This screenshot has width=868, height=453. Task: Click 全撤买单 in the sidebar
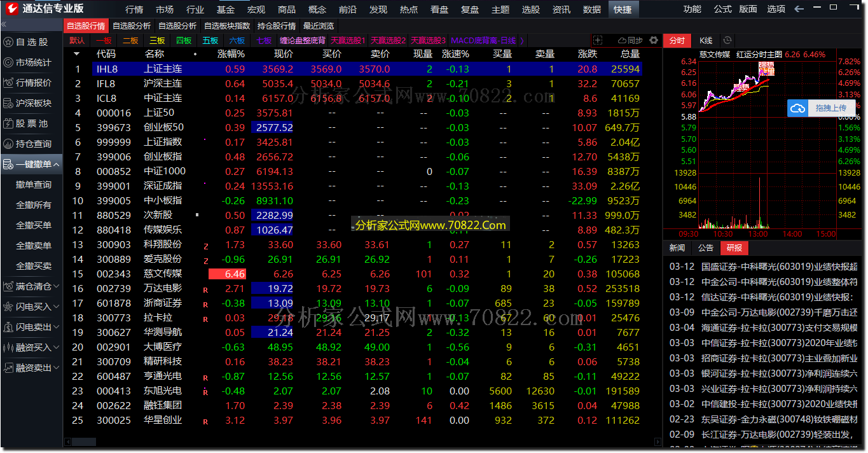click(34, 225)
